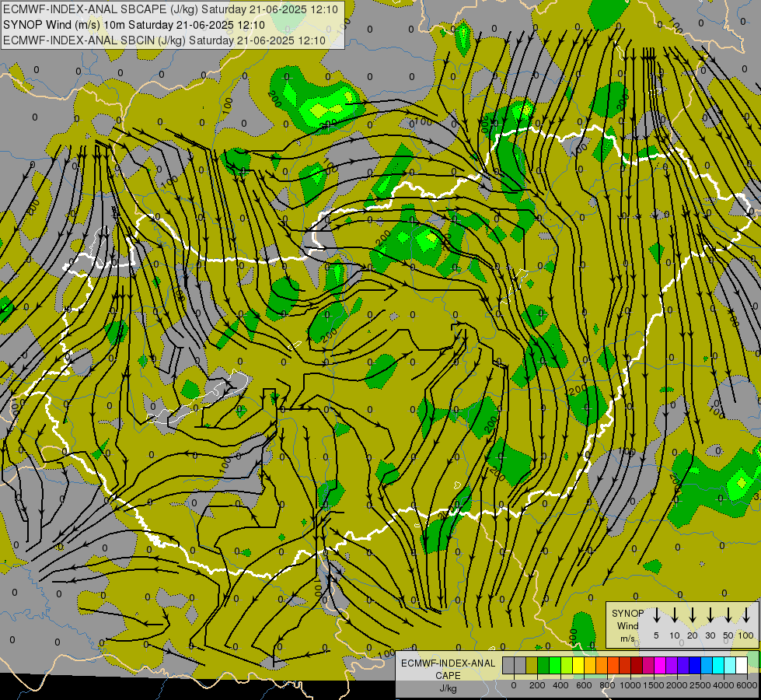761x700 pixels.
Task: Click the wind arrow above the 5 label
Action: point(657,615)
